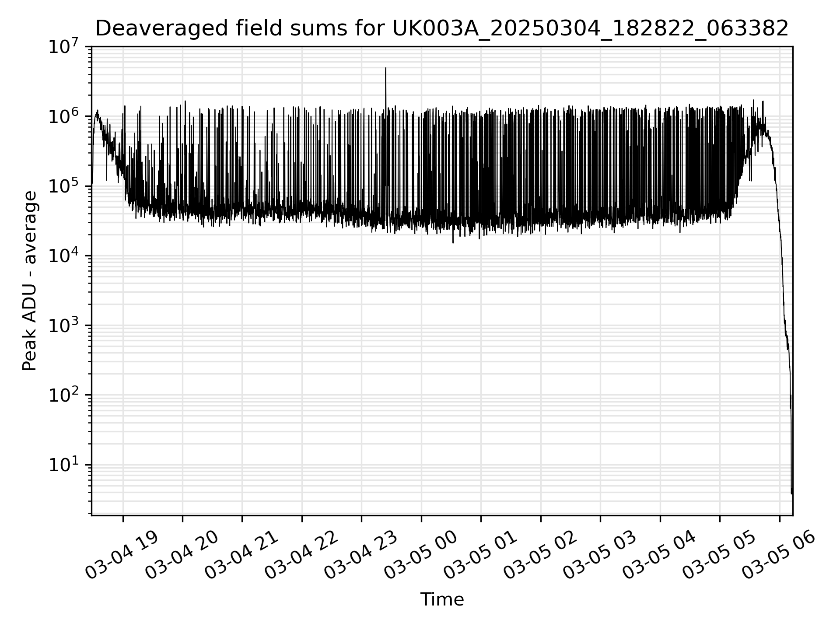Click the x tick label '03-04 22'

(301, 555)
